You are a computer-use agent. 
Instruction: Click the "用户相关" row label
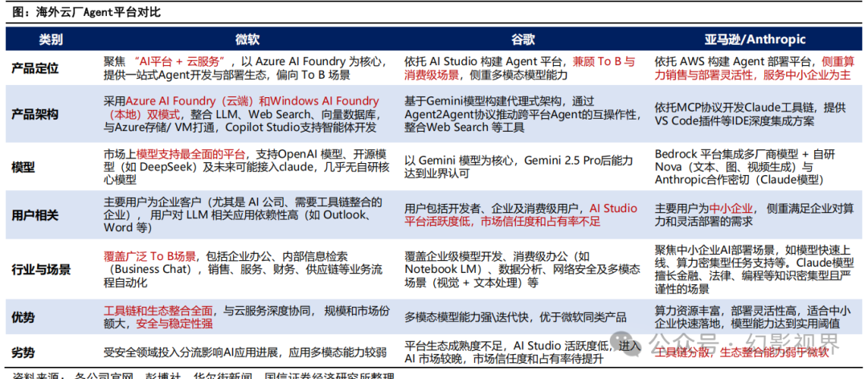point(35,216)
